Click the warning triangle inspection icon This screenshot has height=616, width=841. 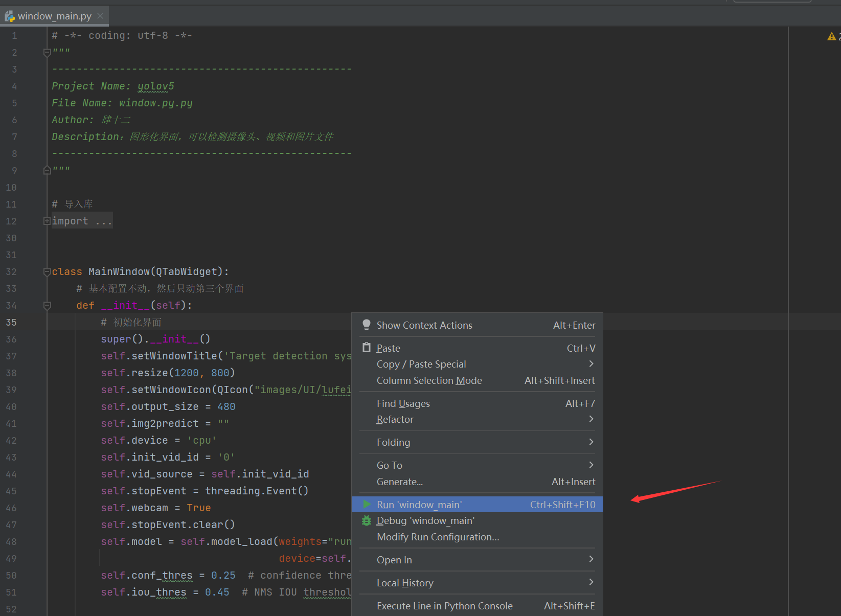tap(831, 36)
